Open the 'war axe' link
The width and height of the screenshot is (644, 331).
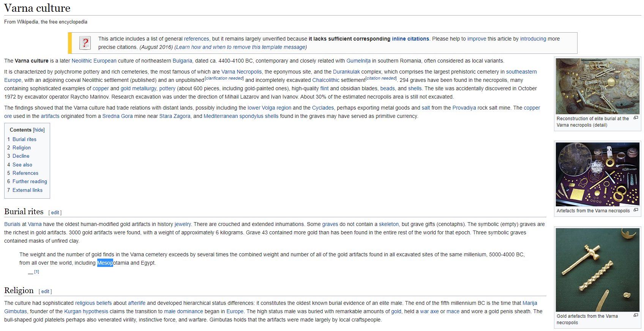pos(429,311)
